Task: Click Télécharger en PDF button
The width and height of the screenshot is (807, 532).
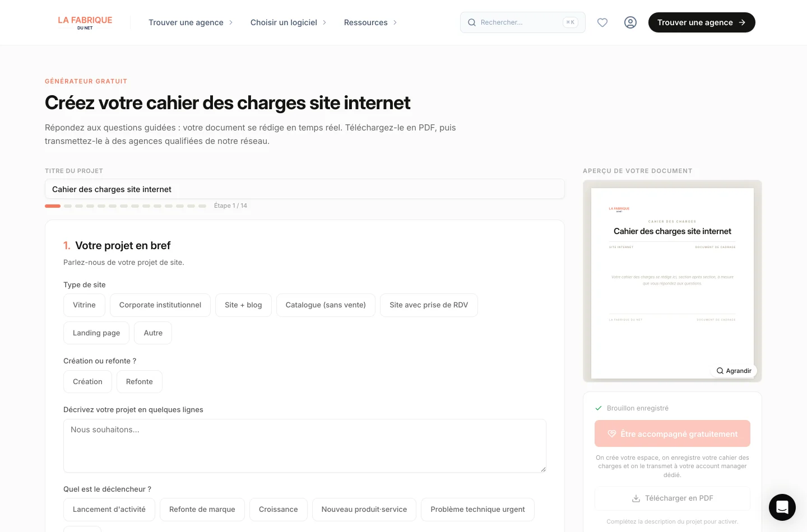Action: [672, 498]
